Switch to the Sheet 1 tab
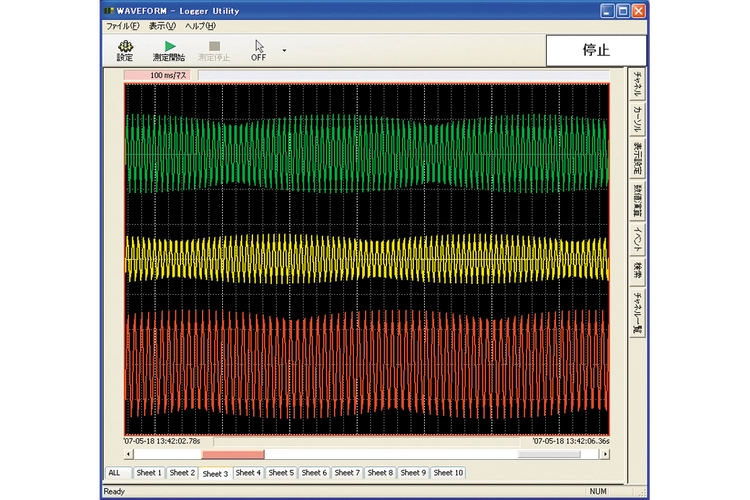The image size is (750, 500). [149, 473]
